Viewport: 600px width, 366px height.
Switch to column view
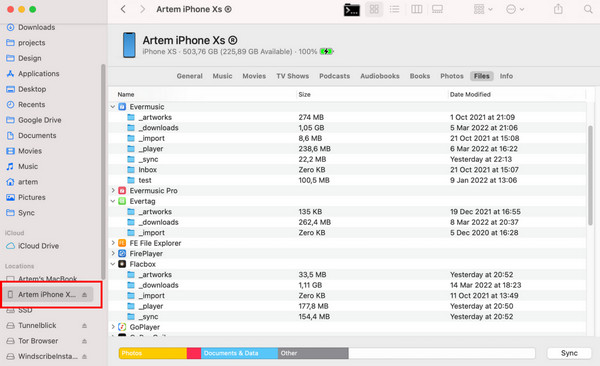pyautogui.click(x=416, y=9)
